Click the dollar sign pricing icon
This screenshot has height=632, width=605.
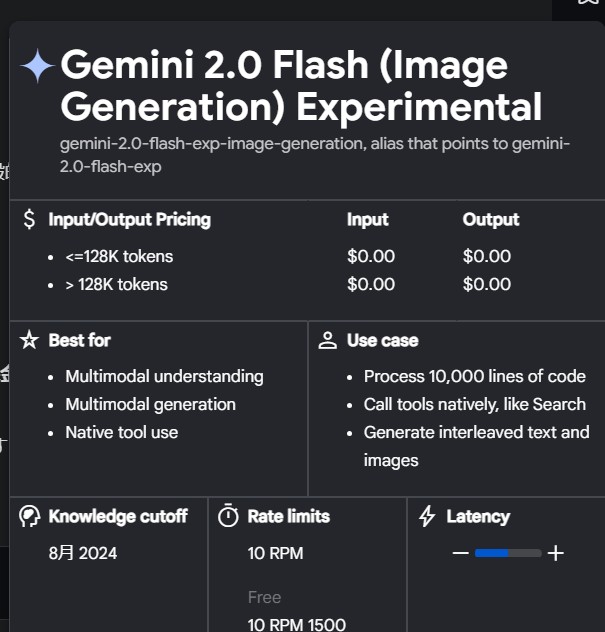(x=29, y=220)
